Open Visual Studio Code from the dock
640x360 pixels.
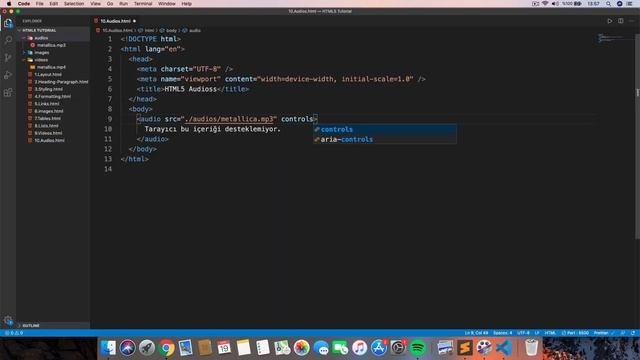pos(504,348)
